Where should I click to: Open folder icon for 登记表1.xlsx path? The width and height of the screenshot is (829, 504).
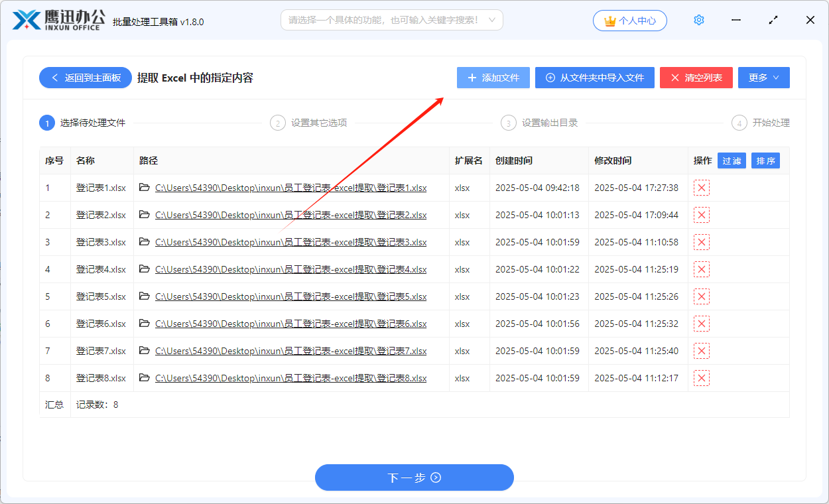tap(145, 188)
